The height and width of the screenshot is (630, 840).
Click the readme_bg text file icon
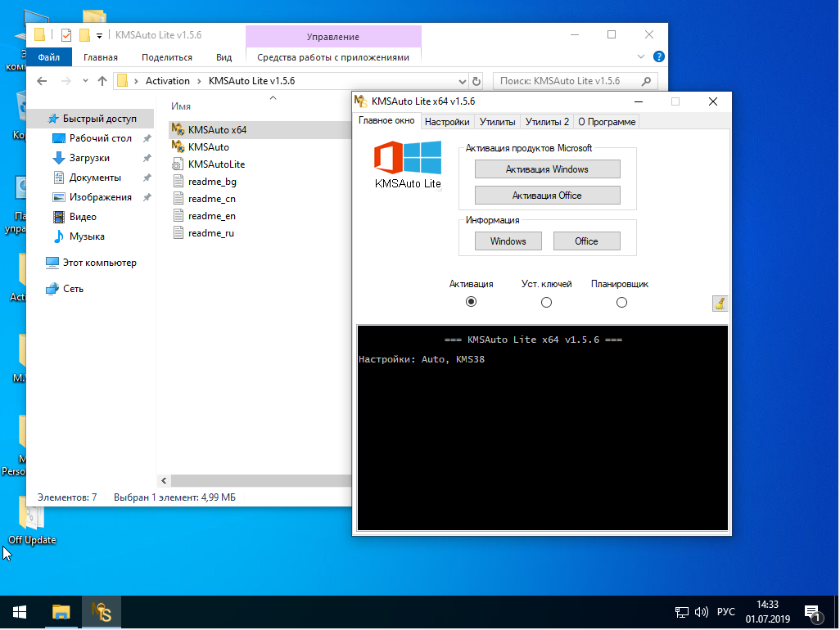coord(178,182)
